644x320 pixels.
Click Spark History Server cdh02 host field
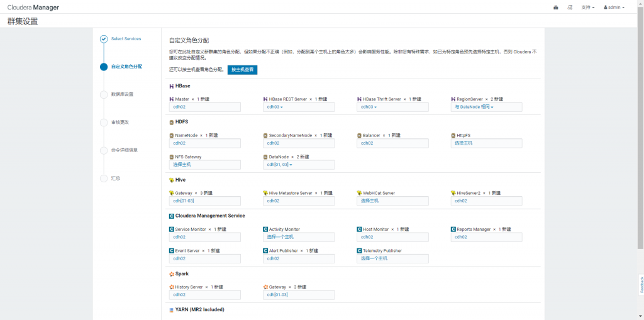click(x=205, y=295)
